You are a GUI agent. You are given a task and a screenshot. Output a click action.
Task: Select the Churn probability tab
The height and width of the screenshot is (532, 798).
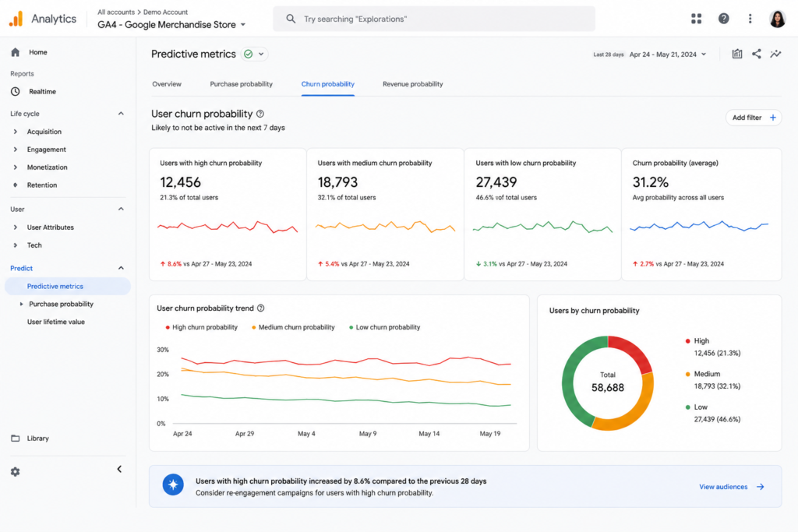328,84
